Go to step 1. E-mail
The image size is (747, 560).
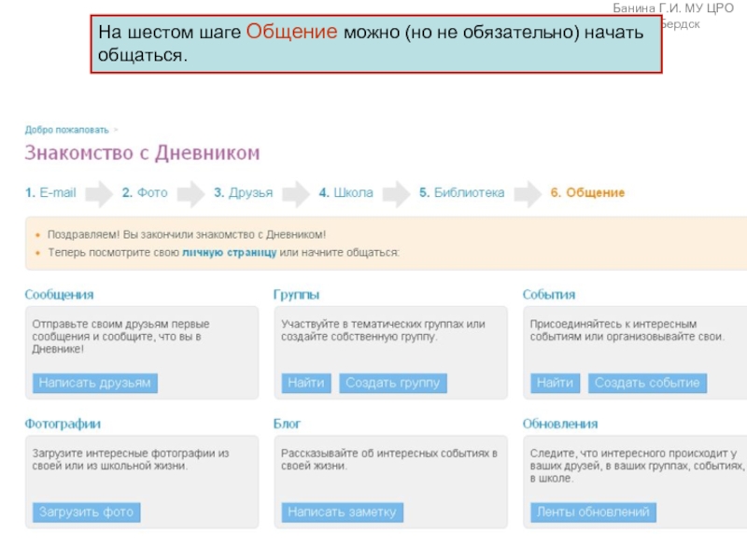[x=50, y=193]
